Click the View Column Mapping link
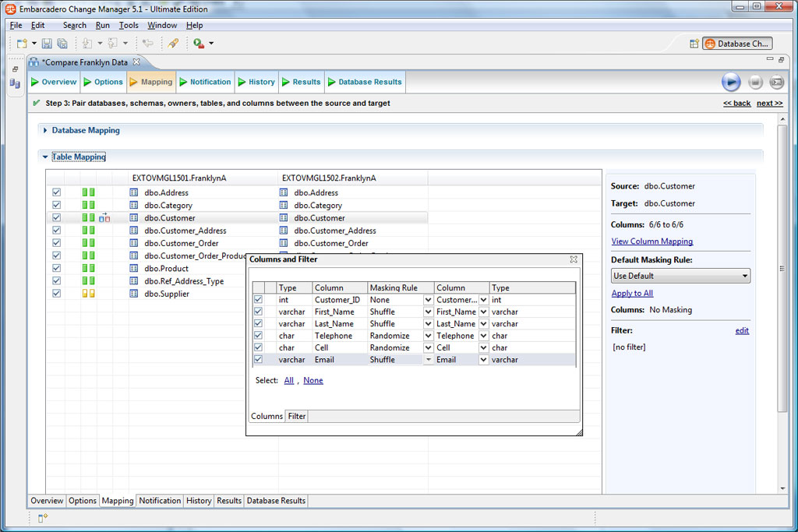 (652, 241)
